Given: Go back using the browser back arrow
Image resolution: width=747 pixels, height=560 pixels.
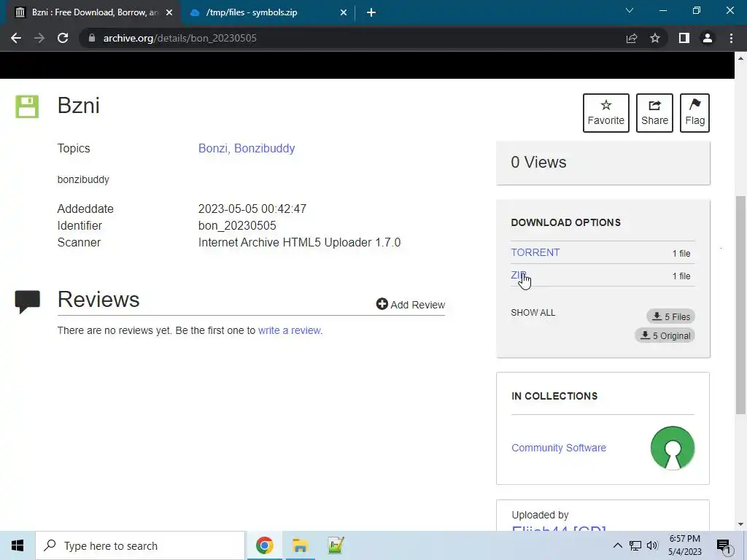Looking at the screenshot, I should 16,38.
